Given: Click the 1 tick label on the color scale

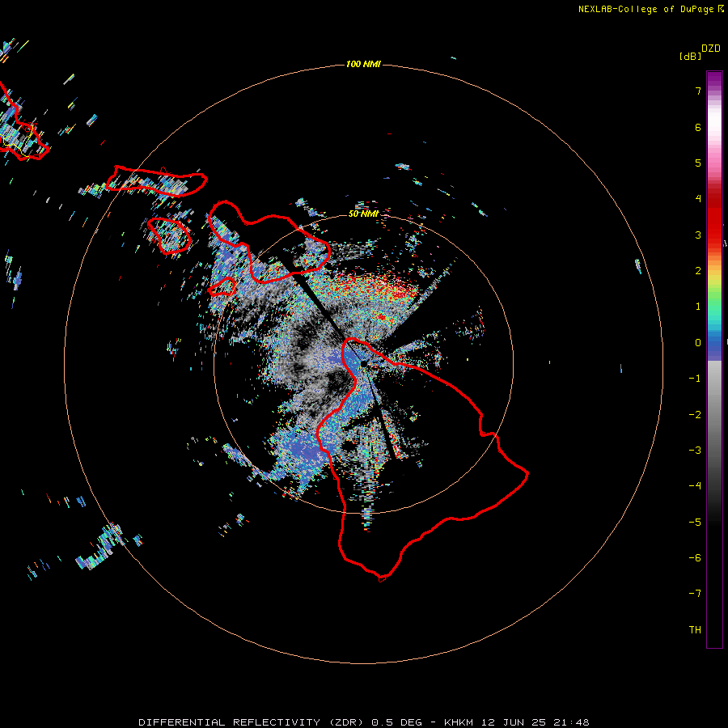Looking at the screenshot, I should [x=698, y=307].
